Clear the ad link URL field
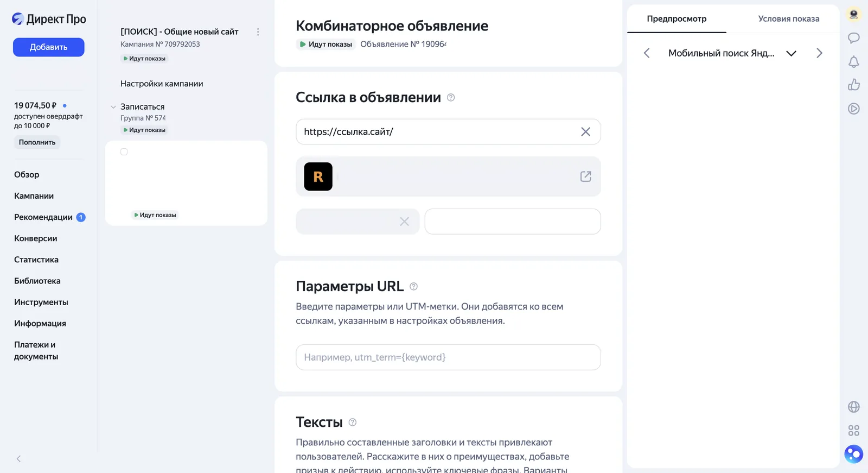868x473 pixels. (585, 132)
